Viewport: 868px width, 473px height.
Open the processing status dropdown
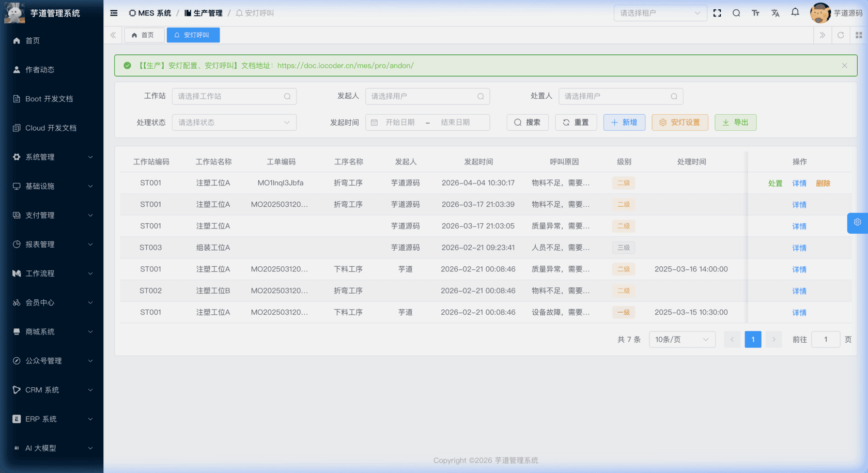(234, 123)
